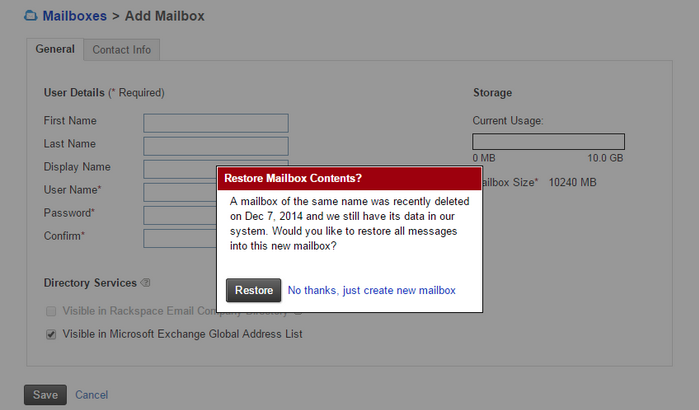
Task: Click the Password input field
Action: coord(180,216)
